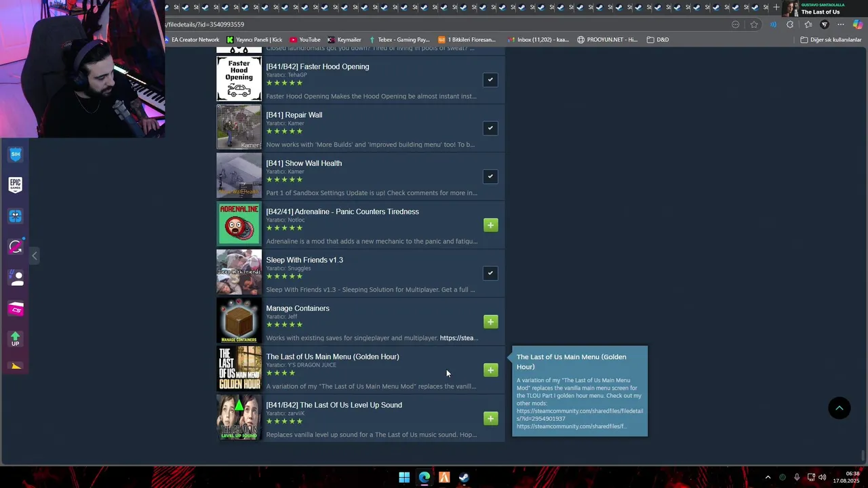Viewport: 868px width, 488px height.
Task: Open Manage Containers title link
Action: pos(298,308)
